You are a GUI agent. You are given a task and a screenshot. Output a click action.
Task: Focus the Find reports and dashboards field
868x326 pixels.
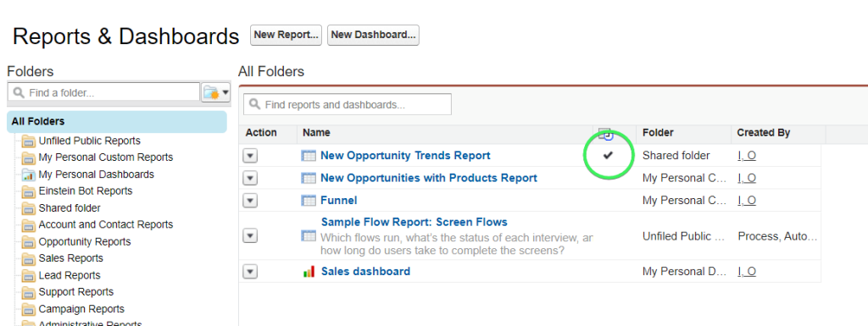pyautogui.click(x=348, y=104)
